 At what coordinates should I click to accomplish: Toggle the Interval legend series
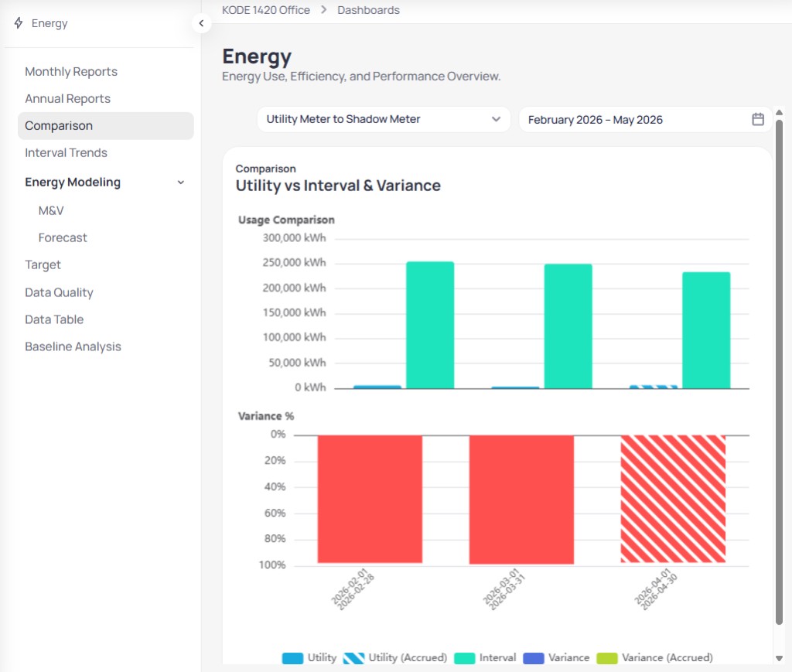[x=485, y=658]
